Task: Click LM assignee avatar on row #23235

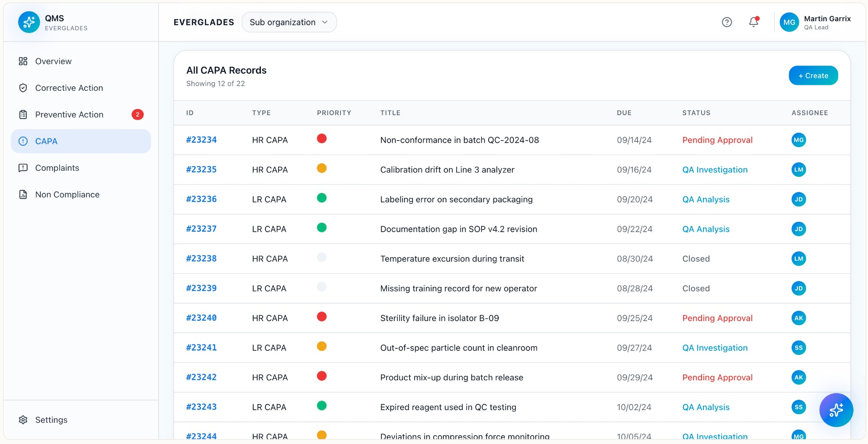Action: tap(798, 170)
